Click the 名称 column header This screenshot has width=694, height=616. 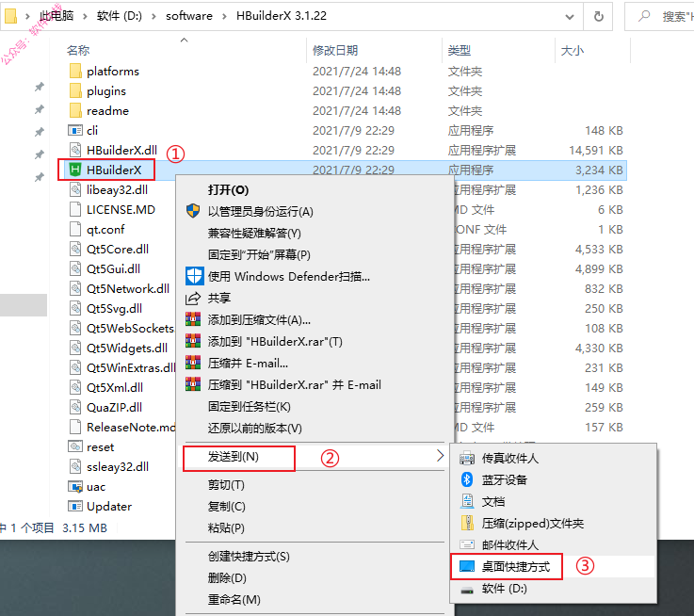(x=78, y=51)
